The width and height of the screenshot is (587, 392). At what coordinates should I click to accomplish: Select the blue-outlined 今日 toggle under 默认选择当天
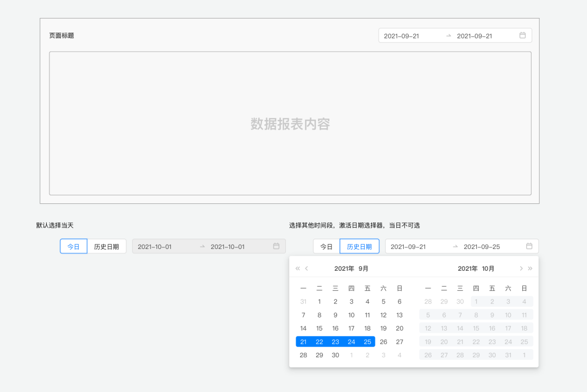[x=73, y=246]
